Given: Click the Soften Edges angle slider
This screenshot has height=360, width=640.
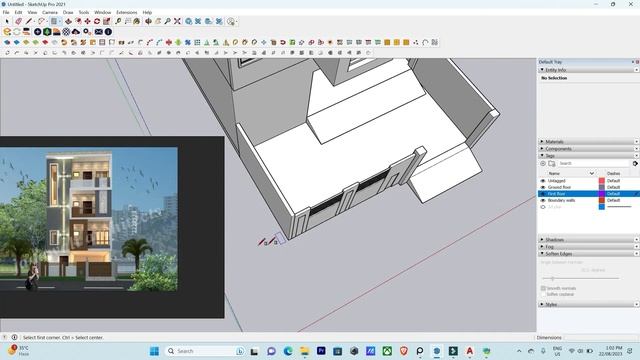Looking at the screenshot, I should (580, 278).
